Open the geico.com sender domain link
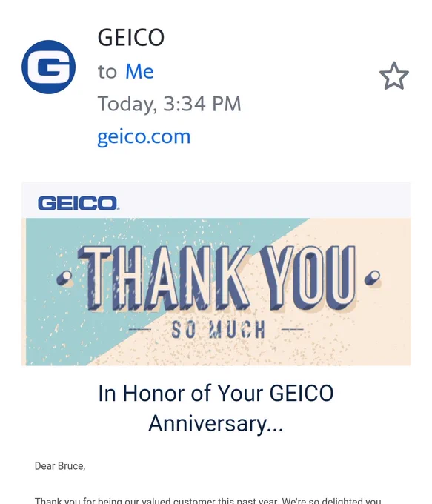This screenshot has height=504, width=432. (x=144, y=137)
